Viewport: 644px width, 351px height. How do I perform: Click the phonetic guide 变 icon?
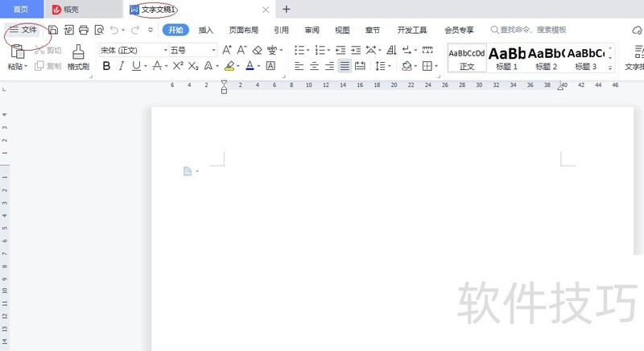272,50
